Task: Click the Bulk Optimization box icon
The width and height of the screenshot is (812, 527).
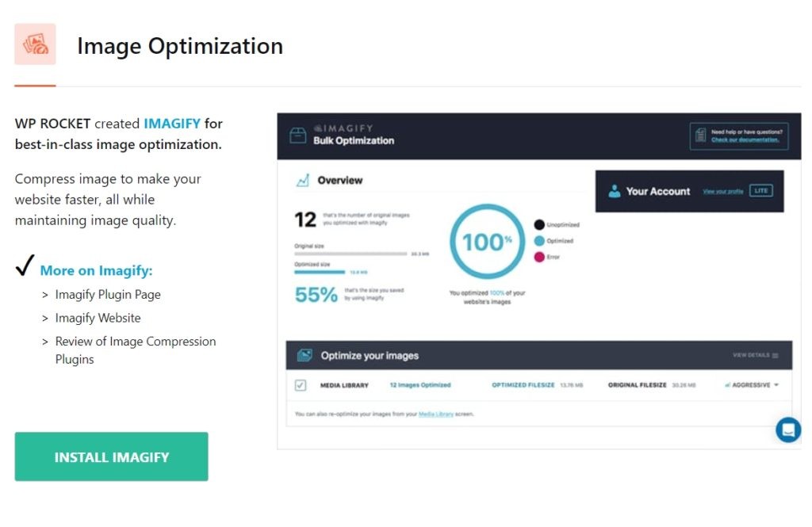Action: click(x=297, y=136)
